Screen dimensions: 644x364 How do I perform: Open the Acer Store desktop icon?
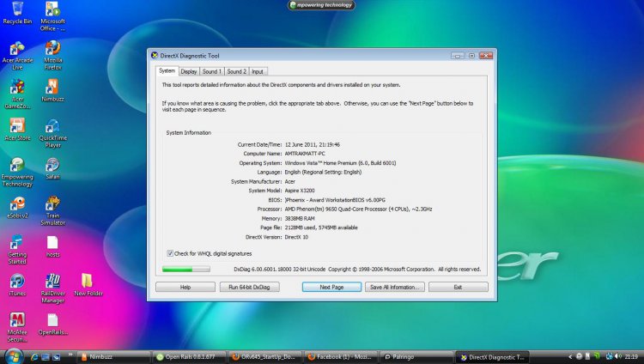pos(17,130)
